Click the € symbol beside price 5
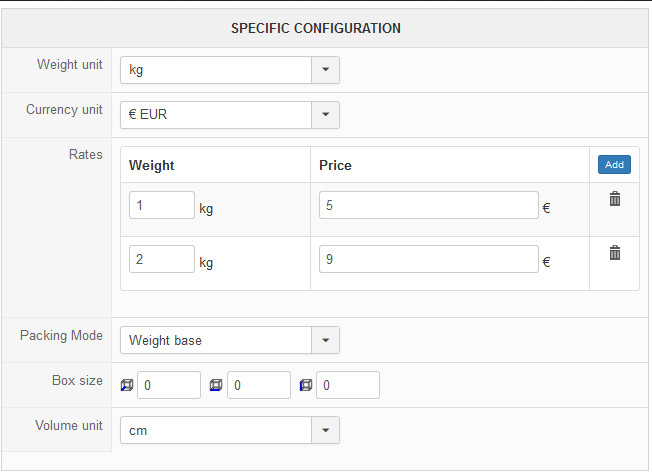652x474 pixels. (546, 208)
